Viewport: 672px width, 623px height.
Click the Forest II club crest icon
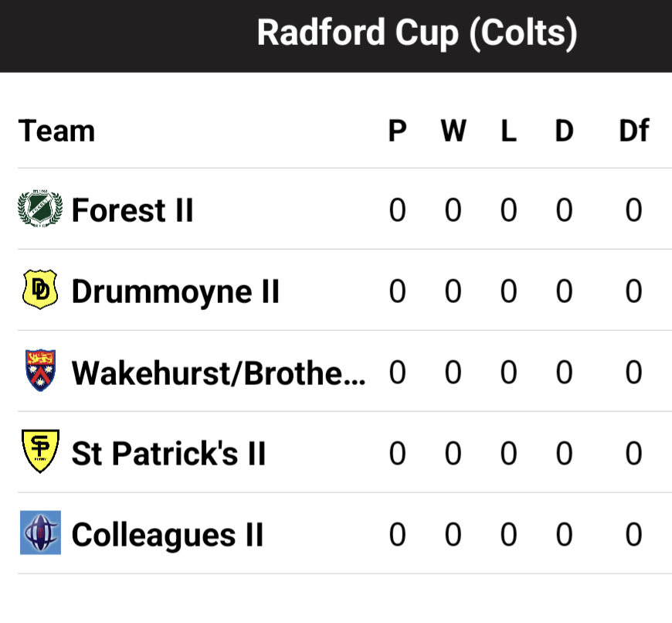[40, 209]
